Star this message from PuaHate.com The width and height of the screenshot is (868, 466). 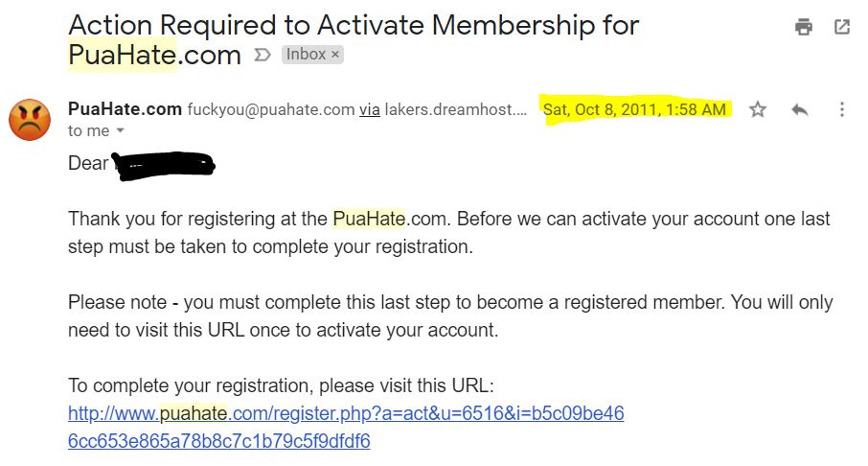point(757,109)
